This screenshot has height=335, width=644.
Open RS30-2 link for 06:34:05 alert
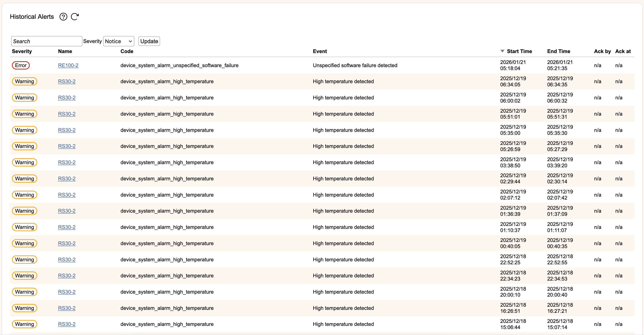(67, 81)
